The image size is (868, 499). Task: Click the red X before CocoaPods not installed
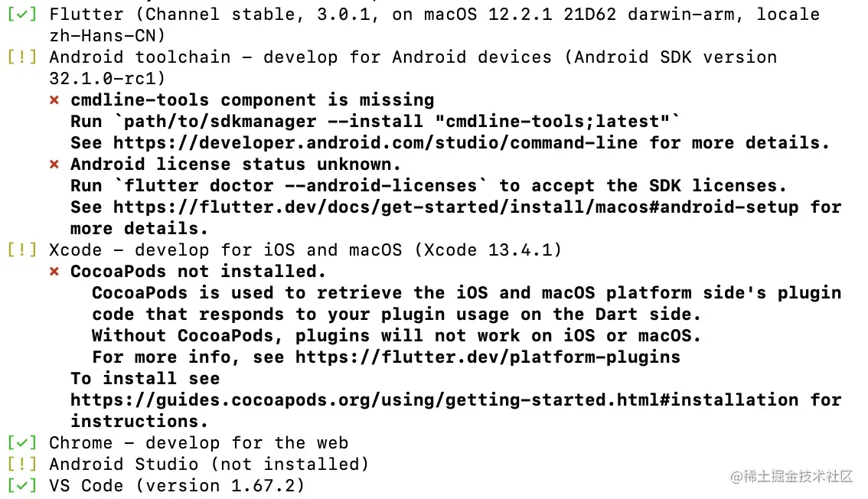pyautogui.click(x=54, y=272)
